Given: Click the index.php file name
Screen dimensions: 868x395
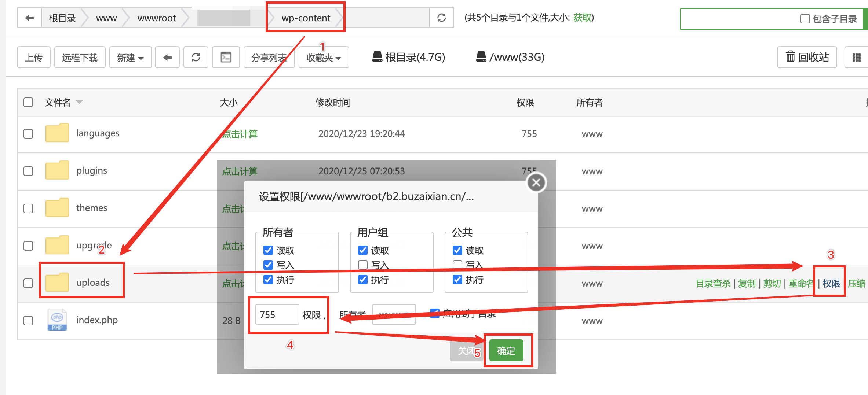Looking at the screenshot, I should 97,320.
